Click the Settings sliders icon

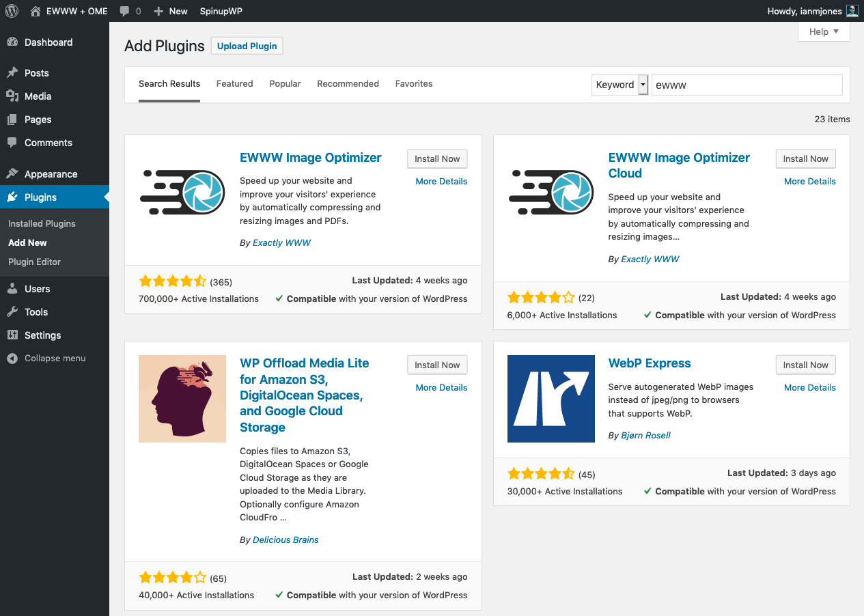[x=12, y=335]
